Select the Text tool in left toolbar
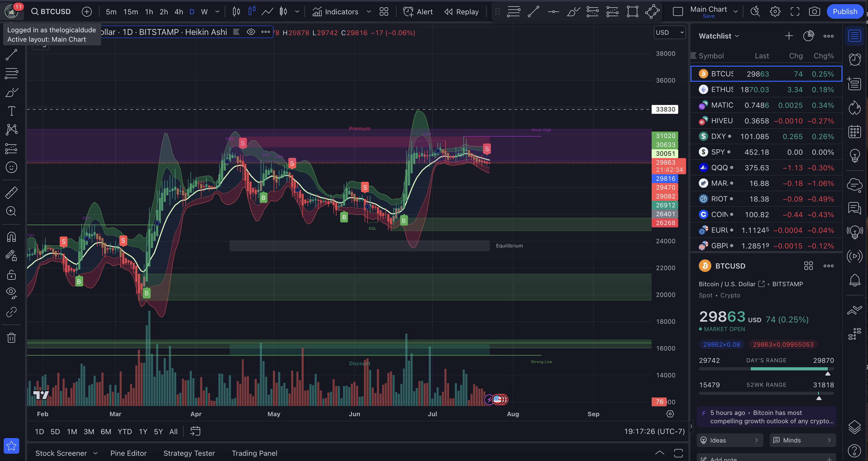868x461 pixels. click(11, 111)
